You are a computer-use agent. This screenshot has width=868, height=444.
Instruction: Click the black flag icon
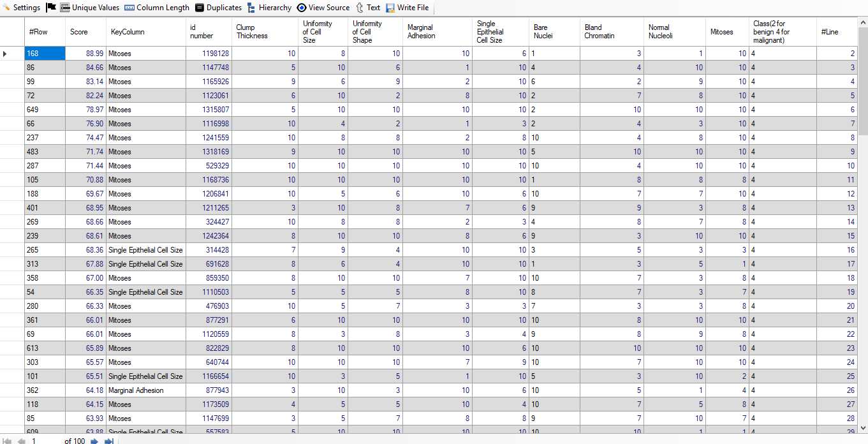[x=52, y=8]
